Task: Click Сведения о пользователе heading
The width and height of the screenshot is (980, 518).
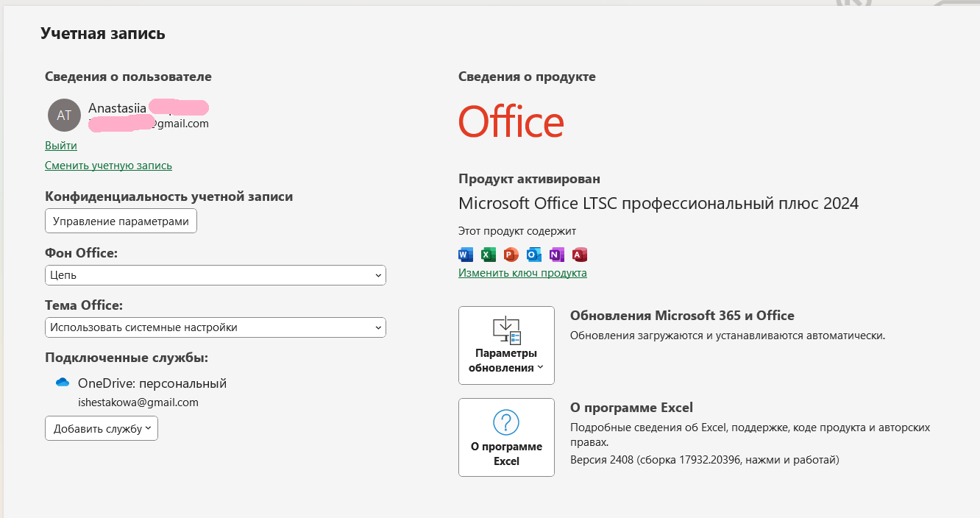Action: tap(128, 77)
